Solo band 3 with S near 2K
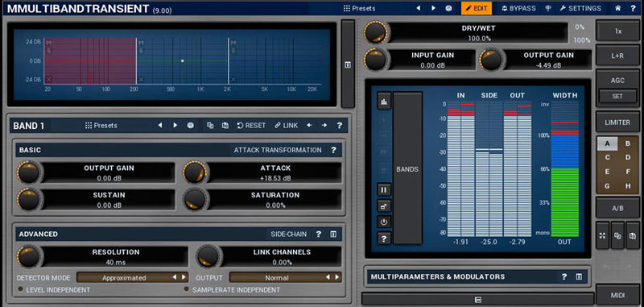 click(x=233, y=51)
